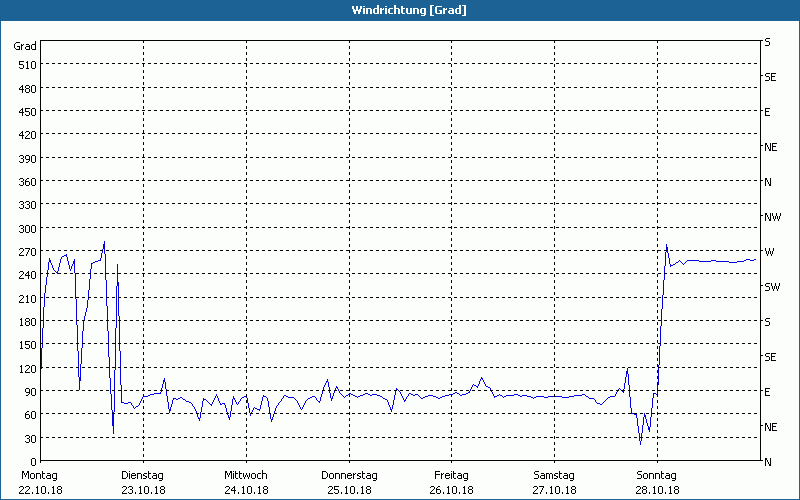
Task: Click the 510 value on the y-axis
Action: pos(27,65)
